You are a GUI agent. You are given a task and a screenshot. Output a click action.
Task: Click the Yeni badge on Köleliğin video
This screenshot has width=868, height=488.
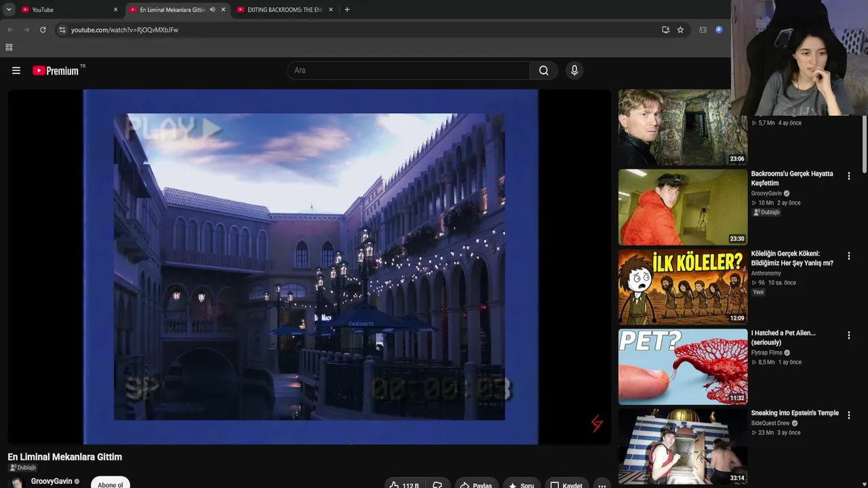pos(758,292)
